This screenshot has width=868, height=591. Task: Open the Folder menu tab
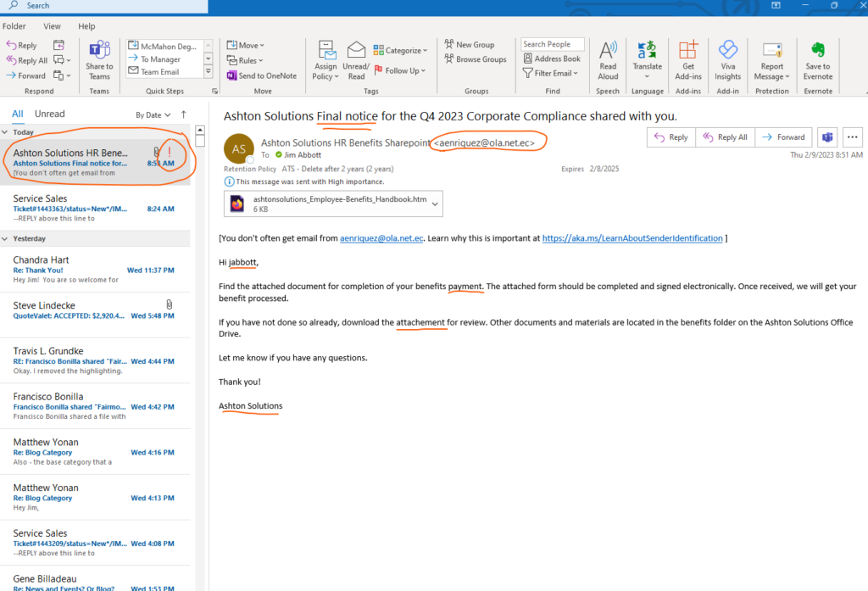(14, 26)
